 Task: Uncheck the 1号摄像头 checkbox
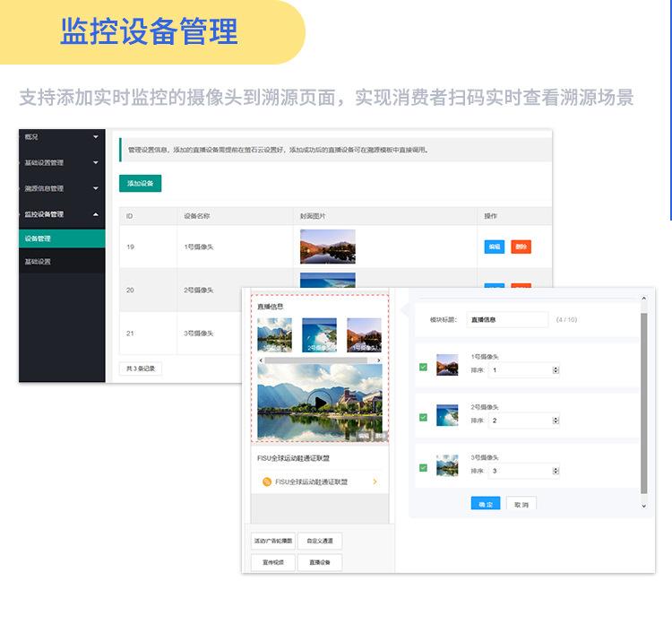(x=423, y=366)
